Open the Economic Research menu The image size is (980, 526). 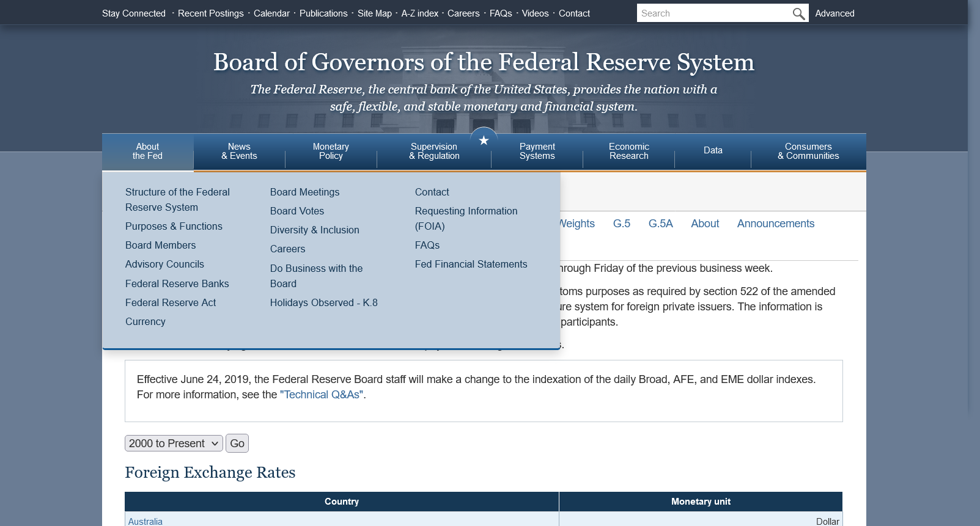(628, 152)
